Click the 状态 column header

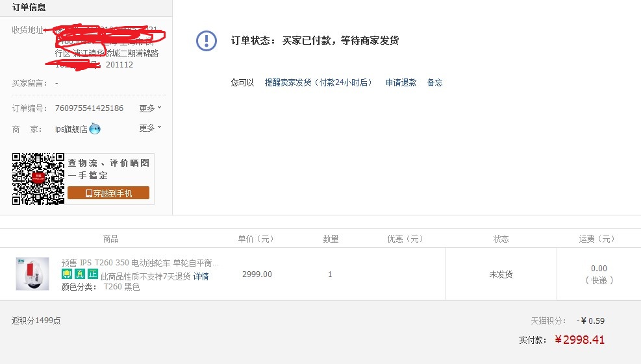click(501, 239)
